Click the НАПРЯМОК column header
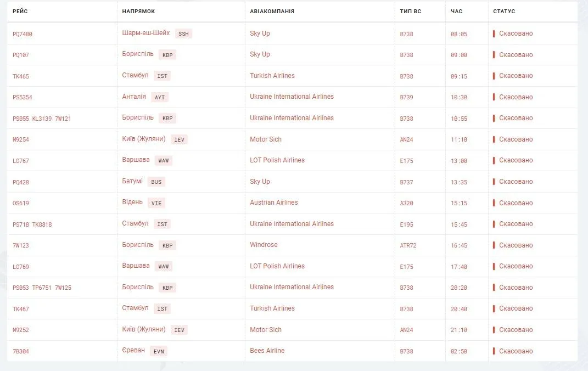This screenshot has width=588, height=371. coord(138,12)
